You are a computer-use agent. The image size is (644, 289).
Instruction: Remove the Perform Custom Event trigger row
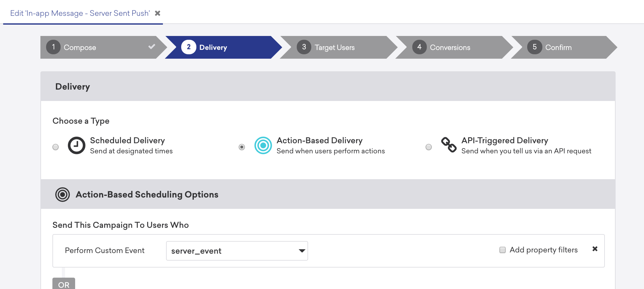[595, 249]
